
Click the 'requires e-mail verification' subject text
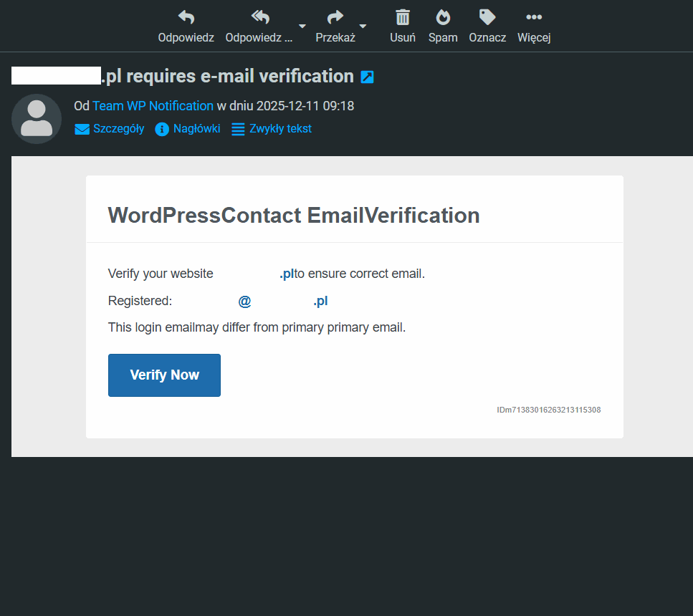(x=240, y=76)
